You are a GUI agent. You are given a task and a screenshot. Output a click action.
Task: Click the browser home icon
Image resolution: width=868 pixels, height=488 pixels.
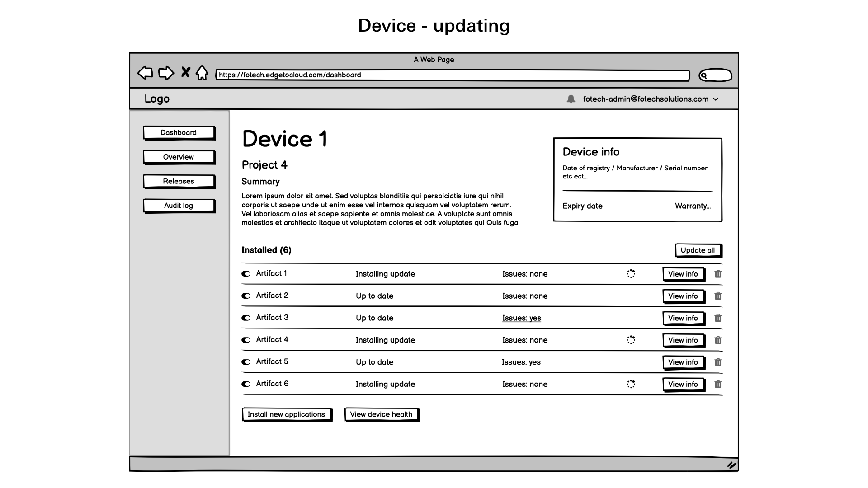pos(202,73)
